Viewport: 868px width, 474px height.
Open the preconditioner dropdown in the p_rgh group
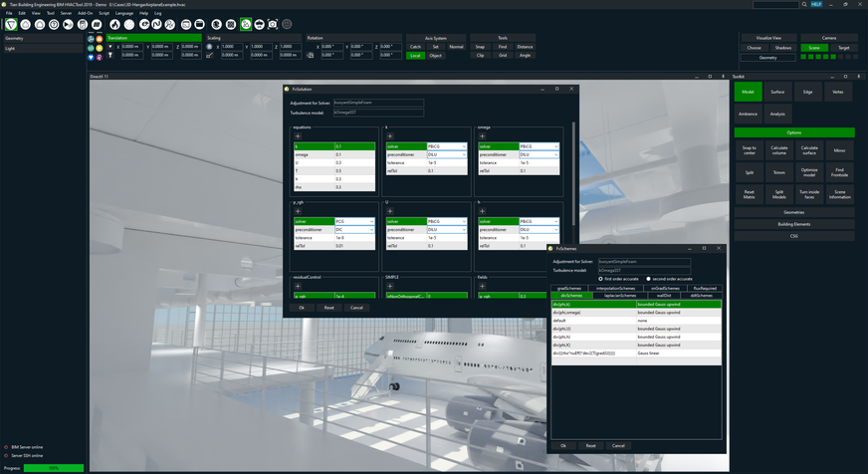pyautogui.click(x=371, y=230)
